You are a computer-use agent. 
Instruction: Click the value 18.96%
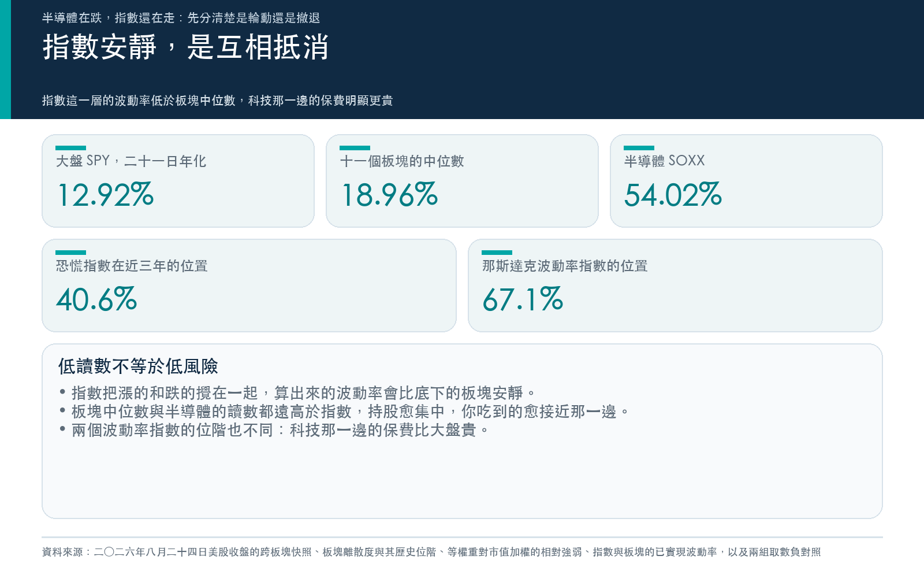(390, 194)
